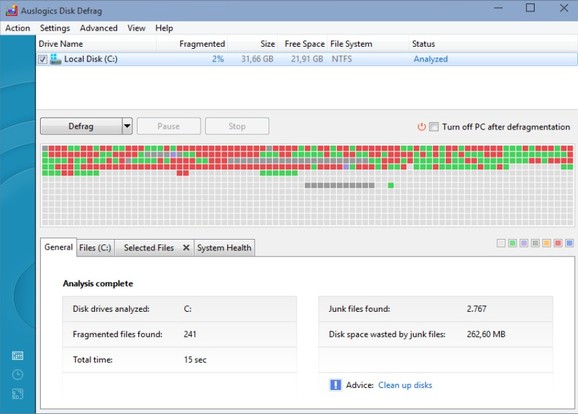Open the Help menu
Screen dimensions: 578x414
click(x=164, y=28)
